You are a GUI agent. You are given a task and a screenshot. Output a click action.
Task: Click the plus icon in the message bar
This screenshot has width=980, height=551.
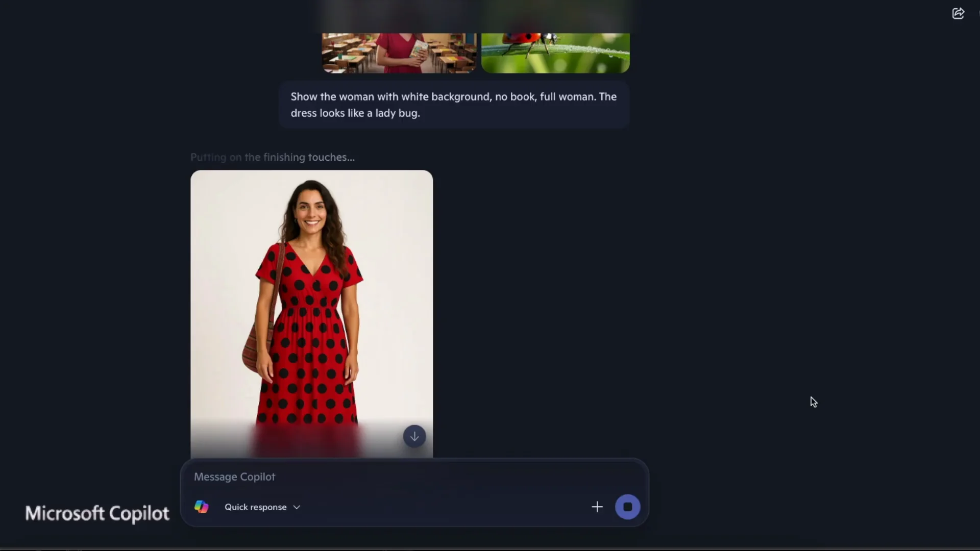(597, 507)
